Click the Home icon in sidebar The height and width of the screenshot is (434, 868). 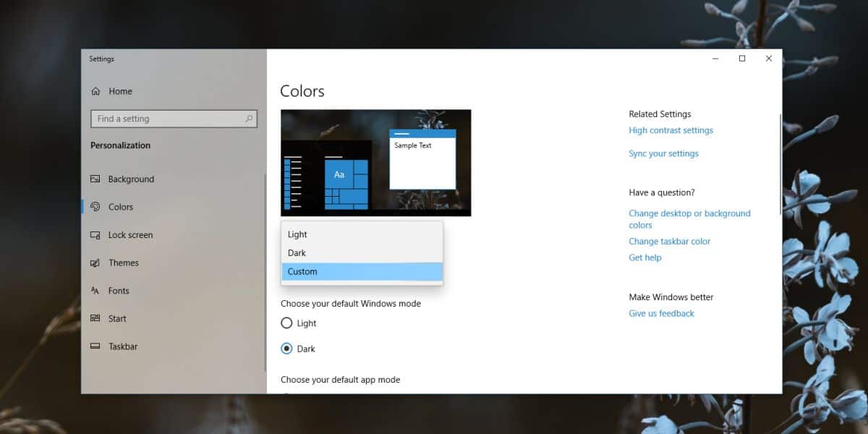click(x=95, y=91)
